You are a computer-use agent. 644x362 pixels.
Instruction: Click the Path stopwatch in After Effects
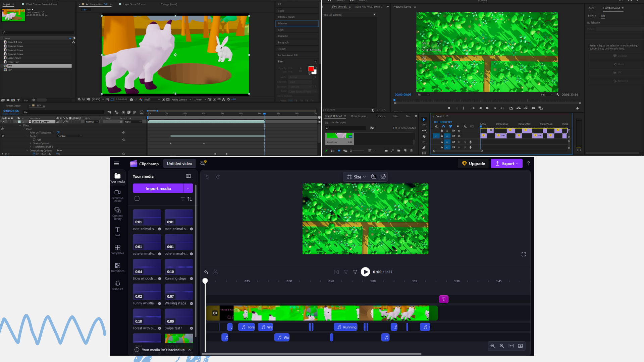(34, 140)
